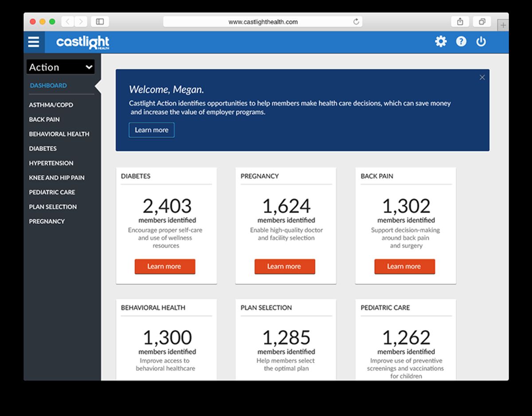
Task: Open the hamburger navigation menu
Action: [33, 41]
